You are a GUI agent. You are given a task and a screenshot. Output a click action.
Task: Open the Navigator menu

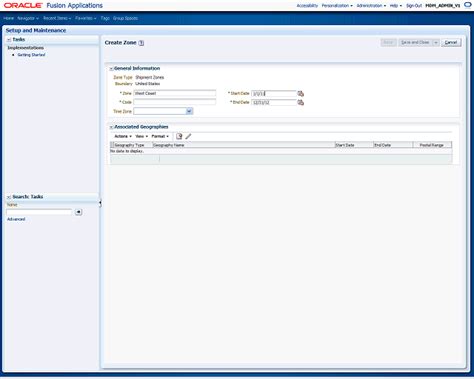[x=28, y=18]
